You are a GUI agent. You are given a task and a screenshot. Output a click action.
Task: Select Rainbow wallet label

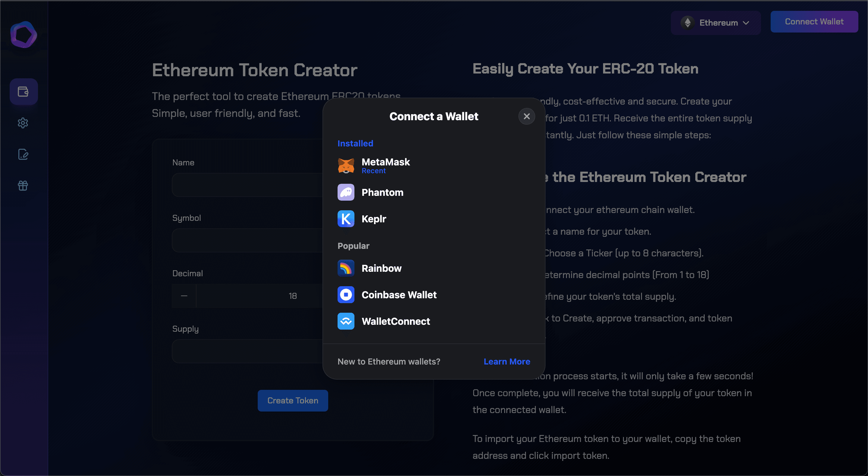click(x=382, y=268)
